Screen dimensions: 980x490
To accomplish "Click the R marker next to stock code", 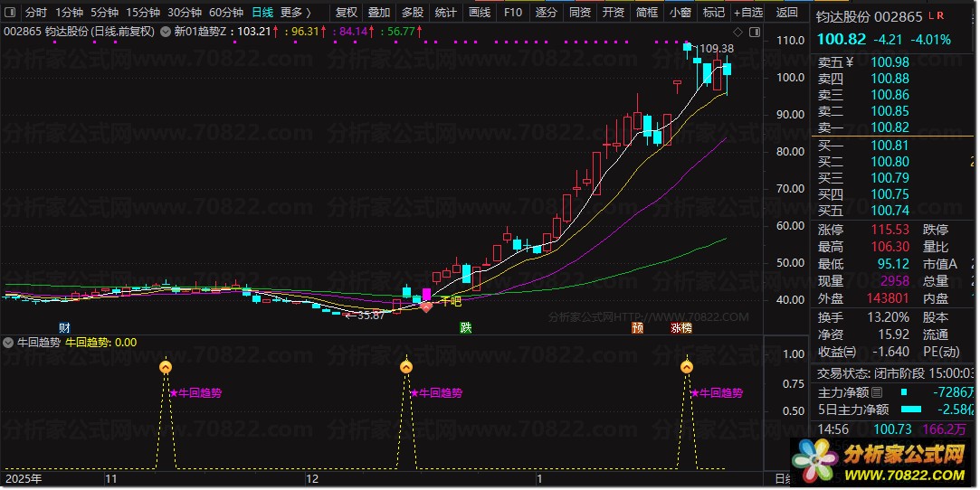I will (x=940, y=15).
